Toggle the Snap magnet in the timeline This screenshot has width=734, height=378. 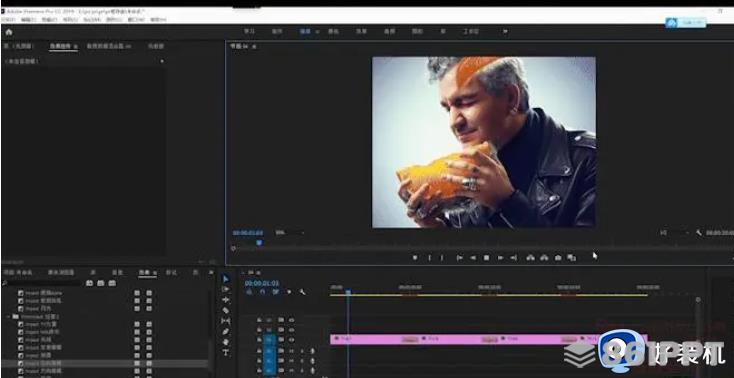click(262, 292)
